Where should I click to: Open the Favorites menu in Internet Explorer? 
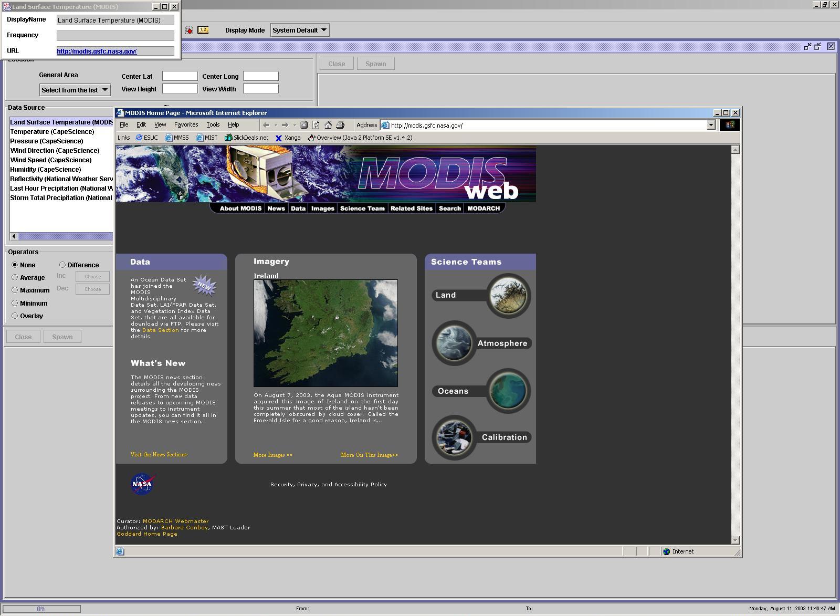click(186, 124)
